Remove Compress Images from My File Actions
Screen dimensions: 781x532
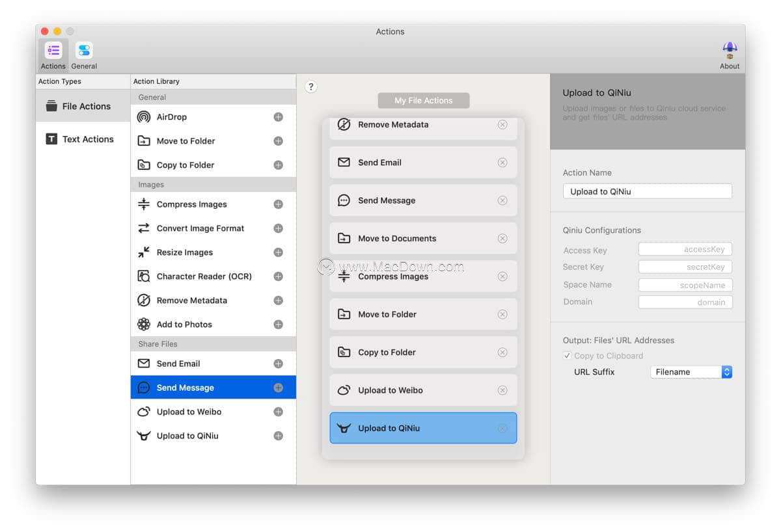(502, 276)
